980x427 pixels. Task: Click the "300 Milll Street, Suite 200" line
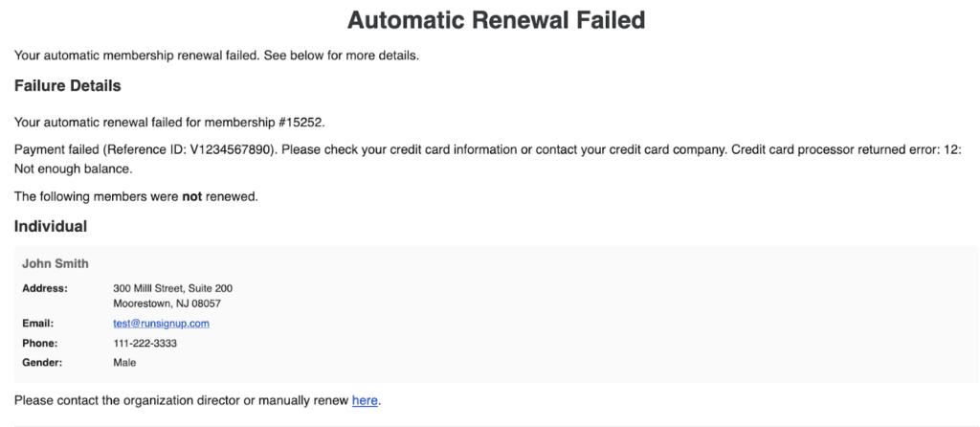click(172, 288)
